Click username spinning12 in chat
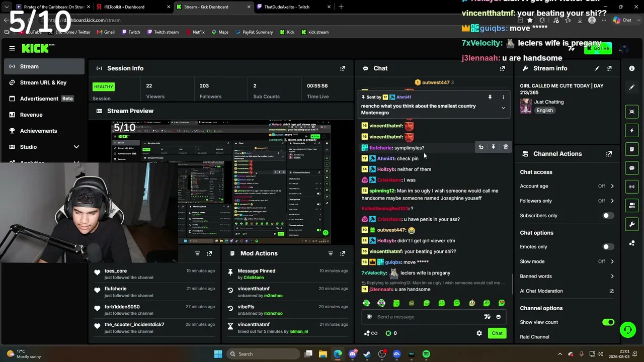644x362 pixels. point(382,191)
